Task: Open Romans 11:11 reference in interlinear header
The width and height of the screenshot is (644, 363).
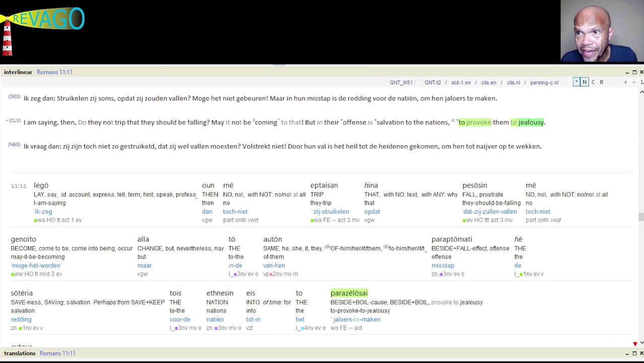Action: (x=54, y=72)
